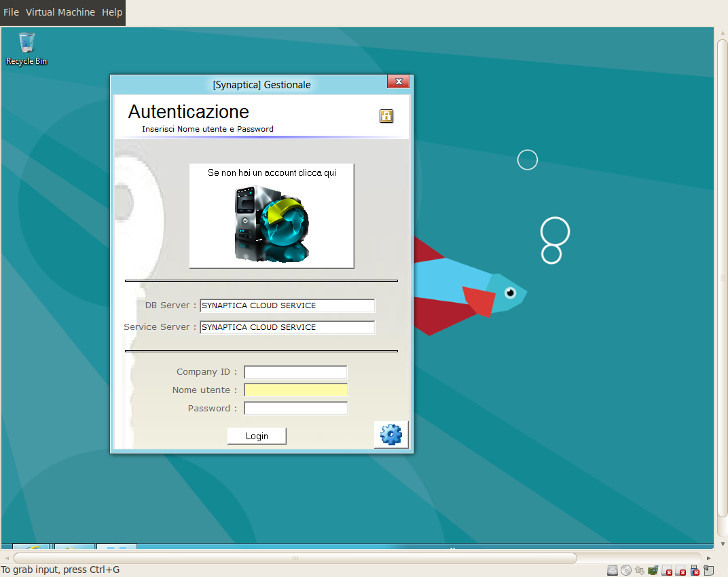Image resolution: width=728 pixels, height=577 pixels.
Task: Click the sound card status icon
Action: [x=653, y=570]
